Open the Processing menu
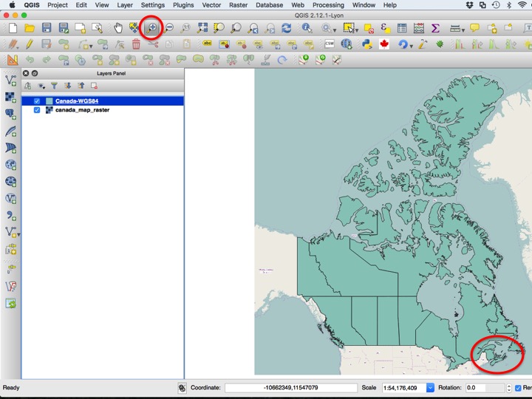This screenshot has width=532, height=399. click(328, 5)
